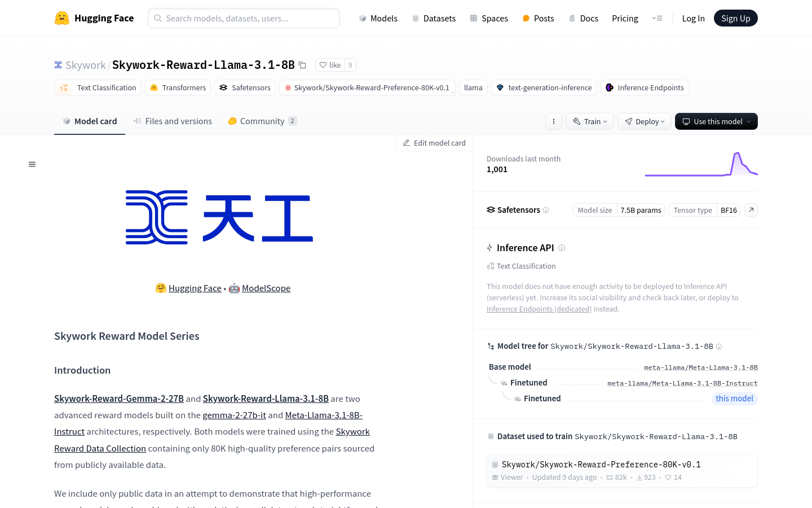Open the Skywork organization avatar icon
Screen dimensions: 812x508
(58, 65)
